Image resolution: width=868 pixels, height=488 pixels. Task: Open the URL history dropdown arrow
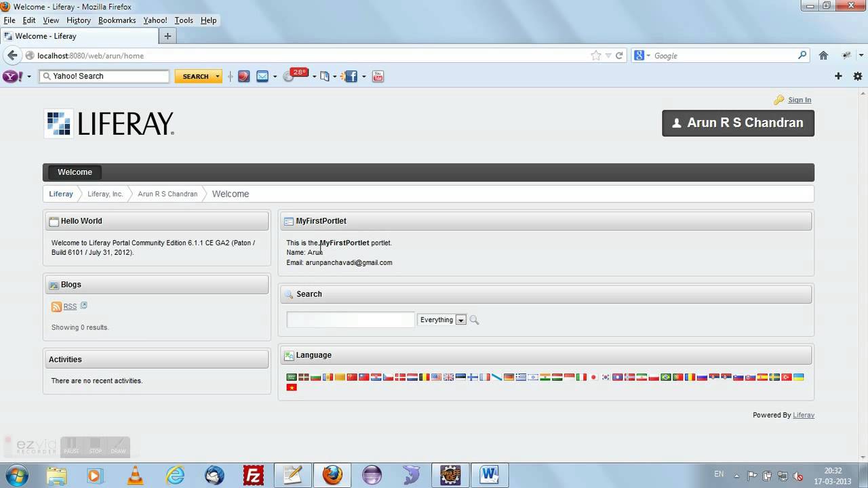(x=608, y=56)
